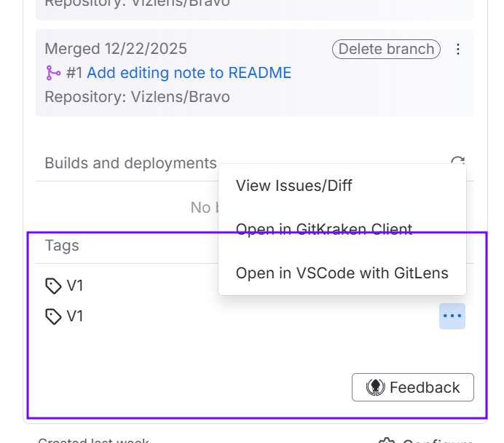Click the second V1 tag icon

tap(53, 316)
